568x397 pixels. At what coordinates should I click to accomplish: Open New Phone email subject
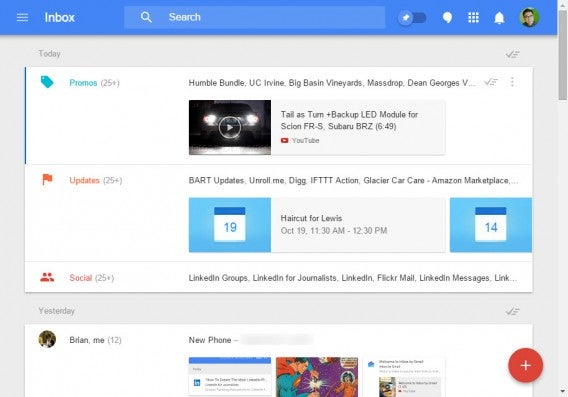coord(210,340)
